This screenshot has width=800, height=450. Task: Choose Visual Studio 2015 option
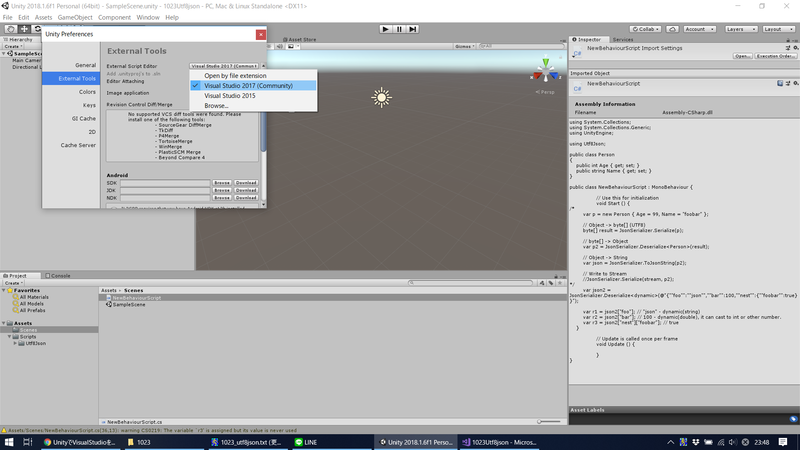253,95
